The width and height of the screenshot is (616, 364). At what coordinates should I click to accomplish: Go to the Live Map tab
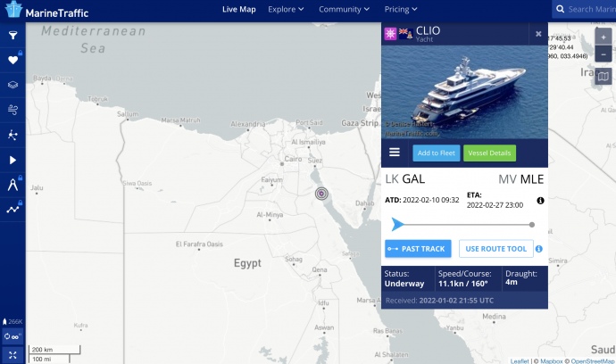pyautogui.click(x=239, y=10)
